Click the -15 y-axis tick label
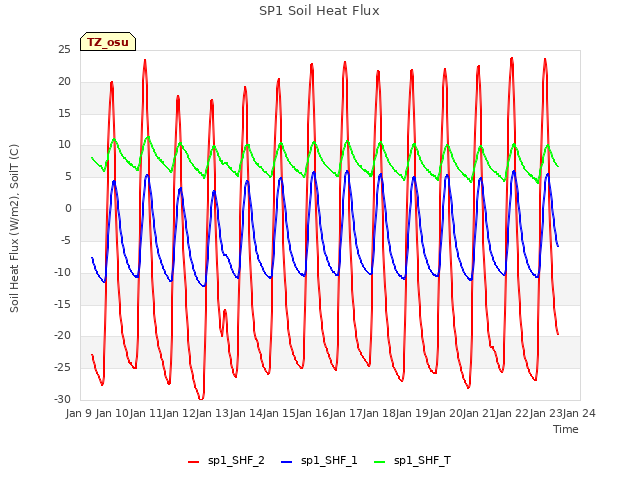Image resolution: width=640 pixels, height=480 pixels. pos(62,304)
